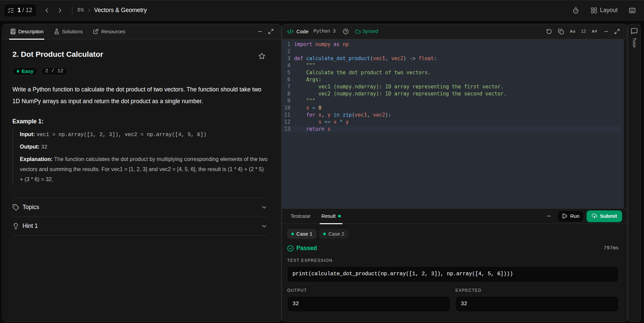Screen dimensions: 644x323
Task: Switch to Description tab
Action: point(27,32)
